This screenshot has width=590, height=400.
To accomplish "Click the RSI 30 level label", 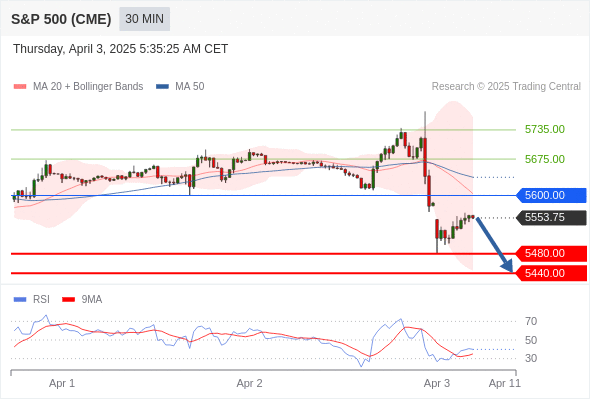I will click(x=531, y=358).
